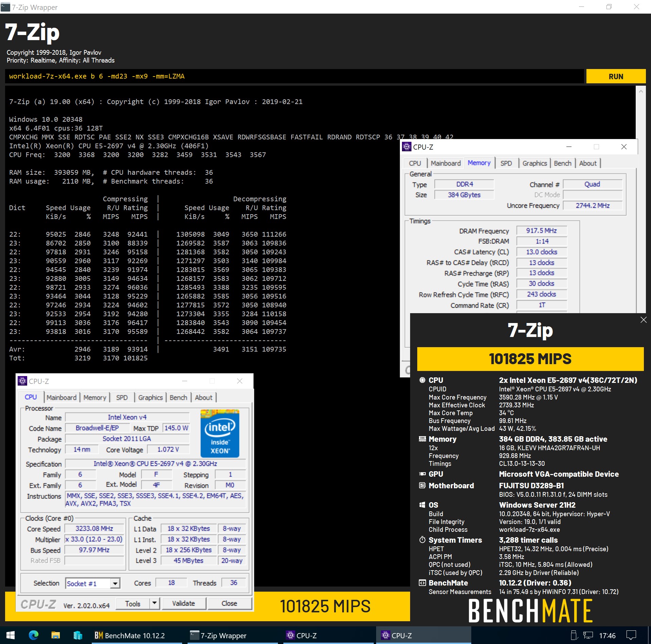Click the DDR4 memory type field
This screenshot has height=644, width=651.
[464, 184]
